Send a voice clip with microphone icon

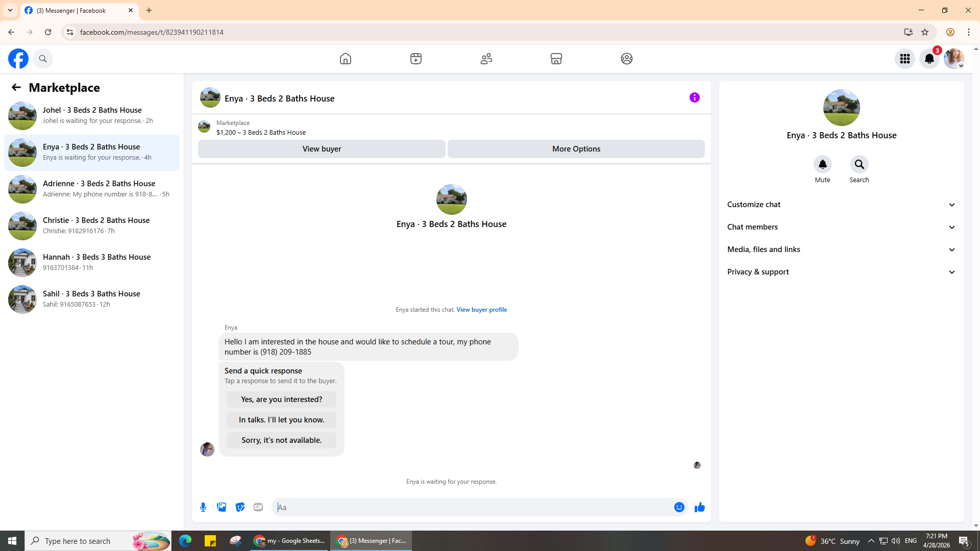(x=203, y=507)
